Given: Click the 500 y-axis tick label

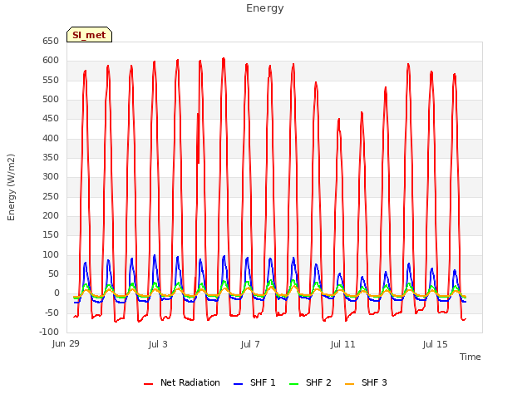Looking at the screenshot, I should (x=51, y=100).
